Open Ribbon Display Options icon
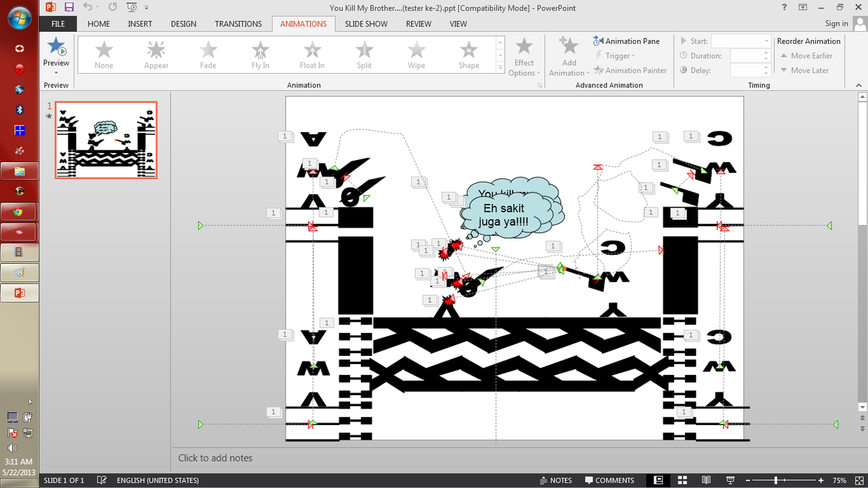Viewport: 868px width, 488px height. tap(803, 7)
